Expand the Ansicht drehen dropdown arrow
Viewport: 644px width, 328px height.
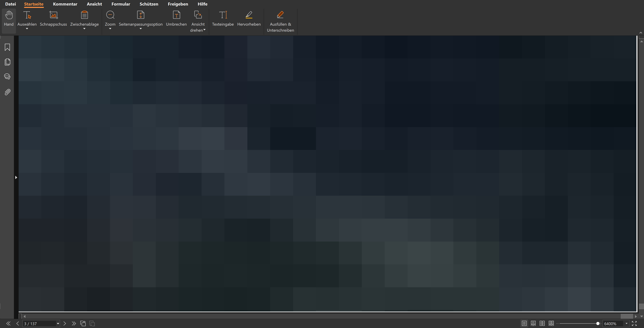pyautogui.click(x=204, y=30)
